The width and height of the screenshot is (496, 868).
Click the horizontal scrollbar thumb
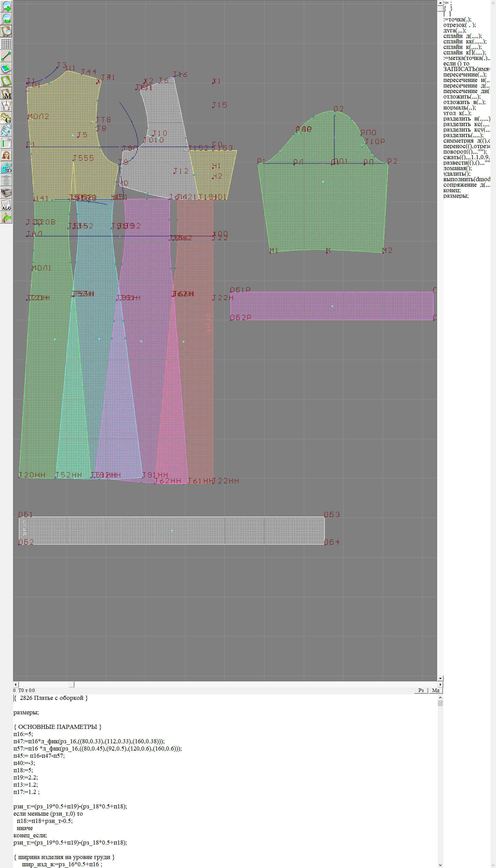pyautogui.click(x=71, y=684)
